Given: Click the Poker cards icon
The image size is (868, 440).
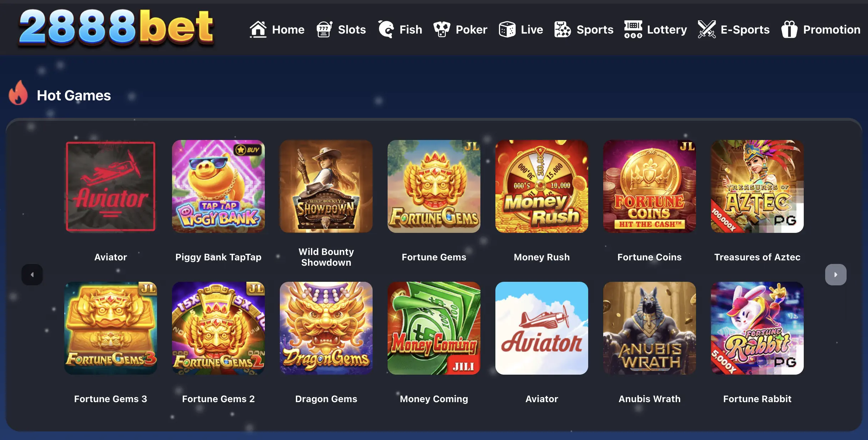Looking at the screenshot, I should (x=442, y=29).
